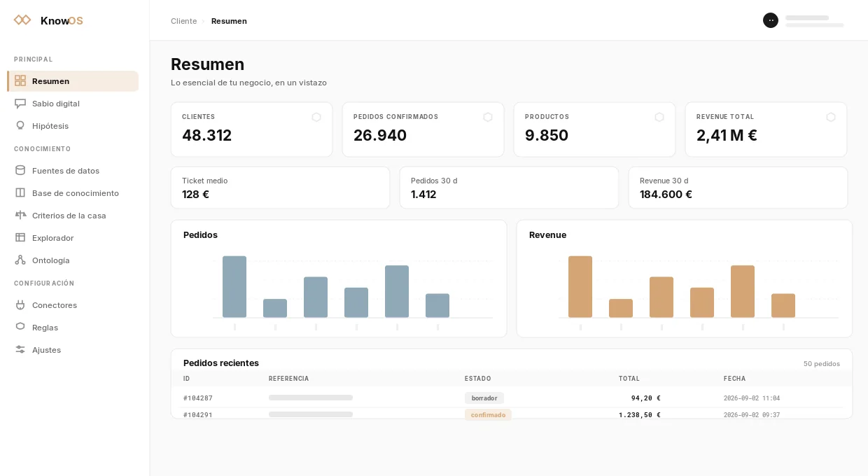Image resolution: width=868 pixels, height=476 pixels.
Task: Navigate to Ontología
Action: 73,260
